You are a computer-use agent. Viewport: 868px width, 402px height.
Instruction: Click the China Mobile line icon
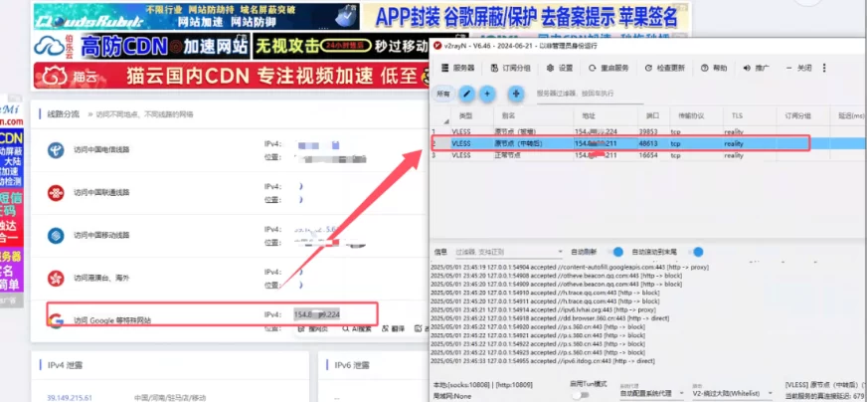(56, 236)
